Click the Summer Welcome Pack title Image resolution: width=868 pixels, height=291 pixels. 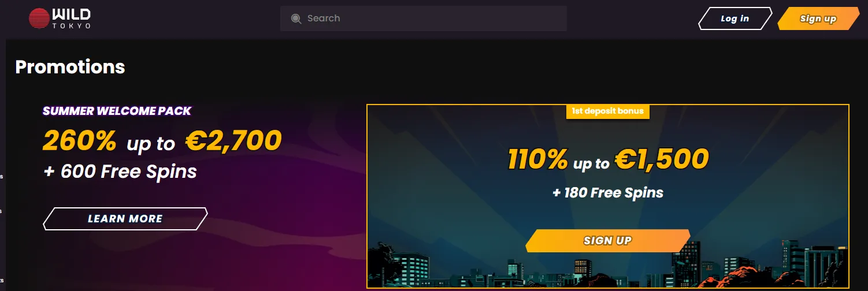117,111
